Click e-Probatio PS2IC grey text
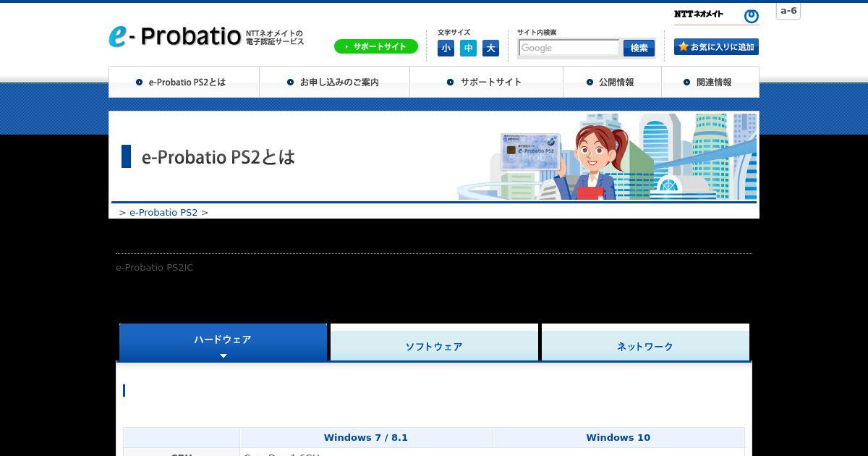This screenshot has width=868, height=456. (155, 268)
